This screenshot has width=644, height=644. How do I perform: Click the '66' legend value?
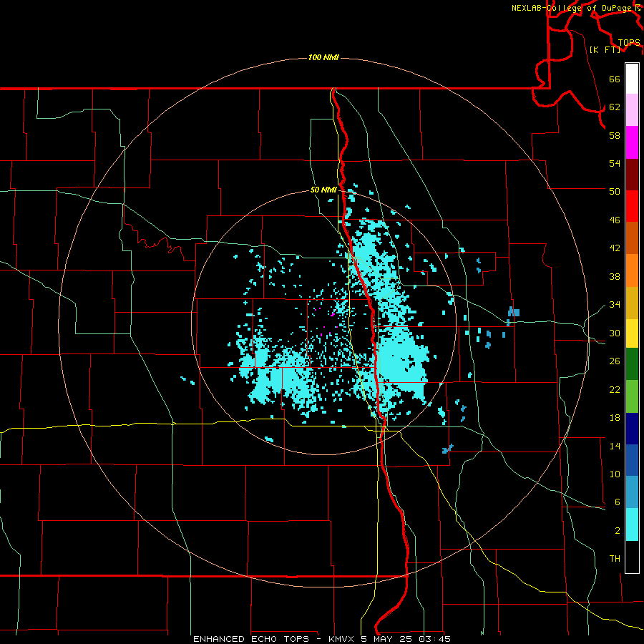[615, 79]
